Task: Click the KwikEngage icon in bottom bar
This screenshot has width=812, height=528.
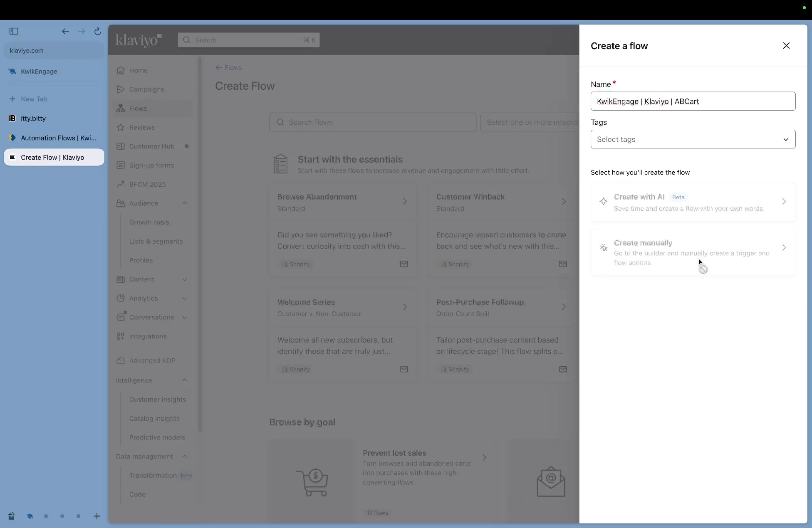Action: point(30,516)
